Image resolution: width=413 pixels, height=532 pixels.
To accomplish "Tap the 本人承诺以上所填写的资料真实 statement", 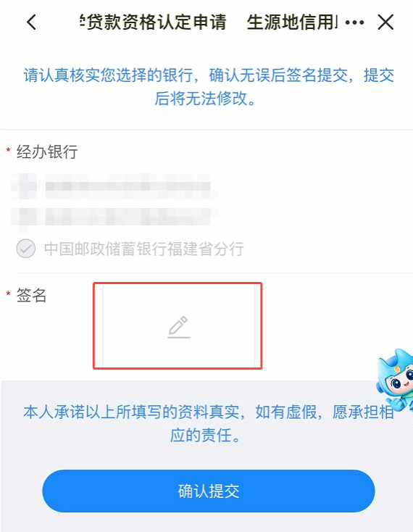I will tap(131, 412).
